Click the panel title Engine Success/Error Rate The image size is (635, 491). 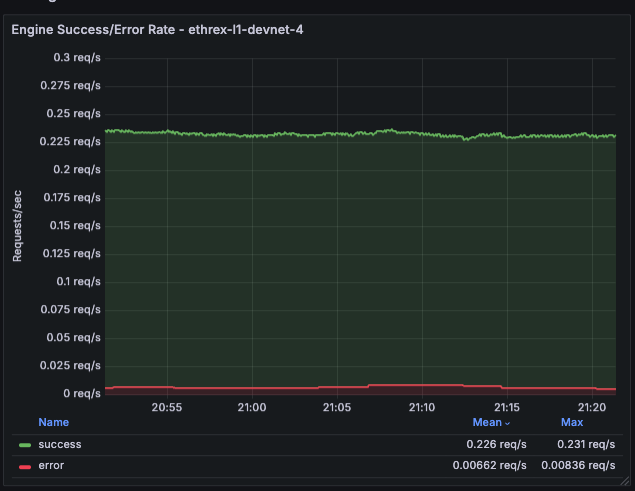(x=157, y=30)
